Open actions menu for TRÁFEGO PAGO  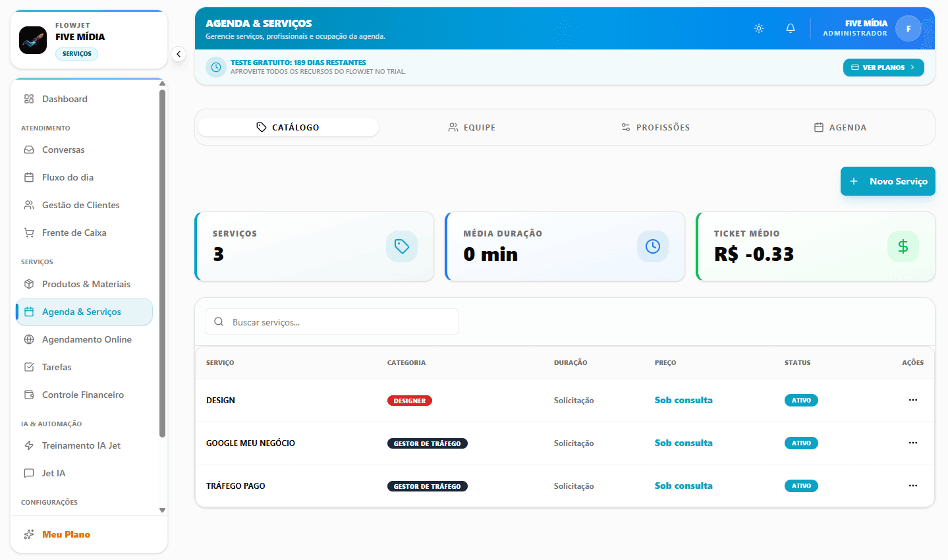pos(913,486)
